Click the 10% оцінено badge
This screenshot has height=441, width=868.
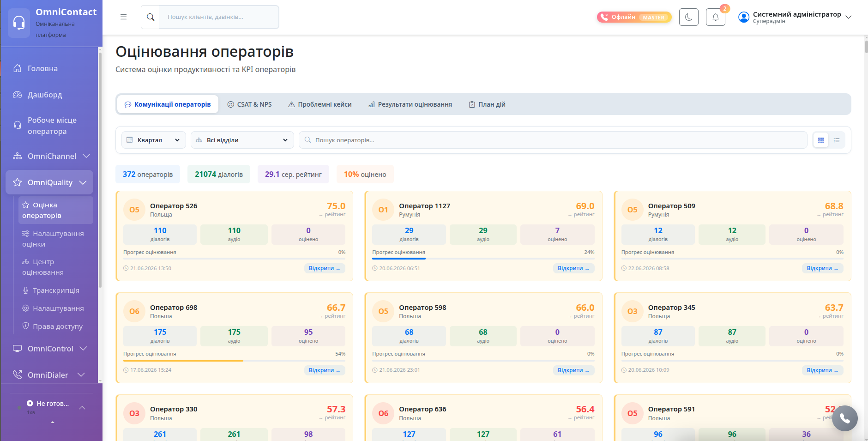(365, 174)
